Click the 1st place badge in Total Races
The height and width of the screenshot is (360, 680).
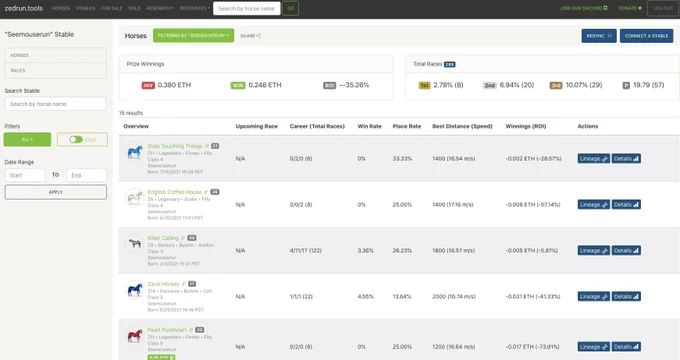[x=424, y=85]
